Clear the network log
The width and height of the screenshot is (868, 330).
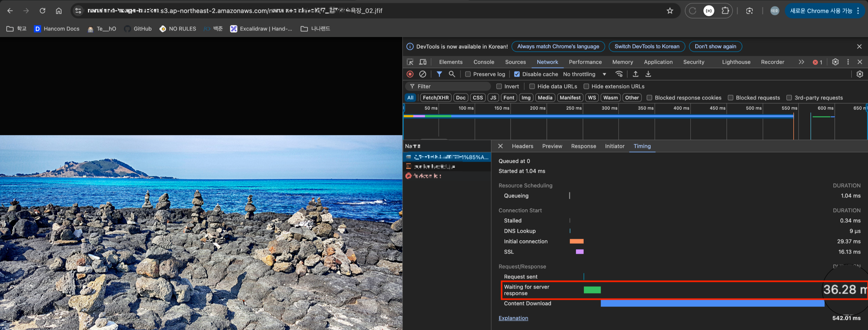[x=422, y=74]
